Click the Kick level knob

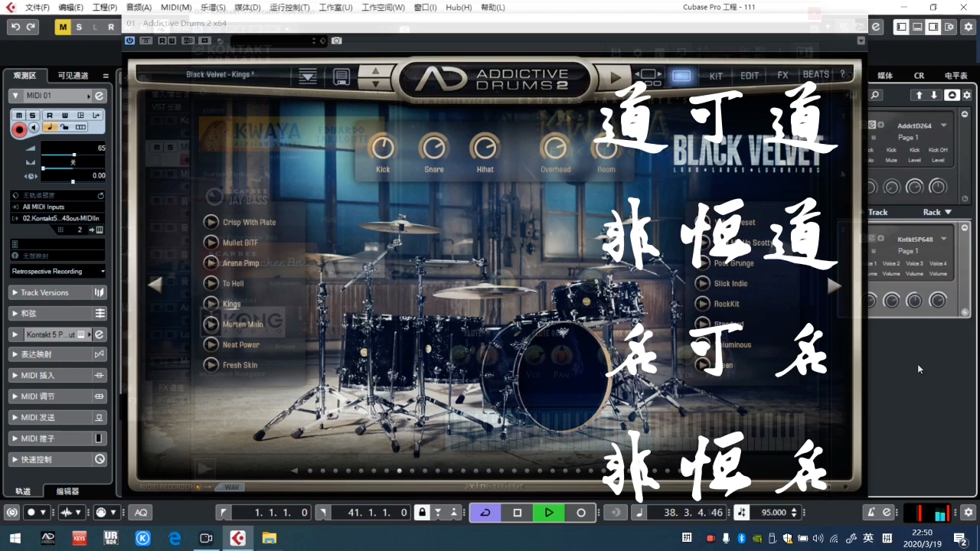pyautogui.click(x=383, y=147)
